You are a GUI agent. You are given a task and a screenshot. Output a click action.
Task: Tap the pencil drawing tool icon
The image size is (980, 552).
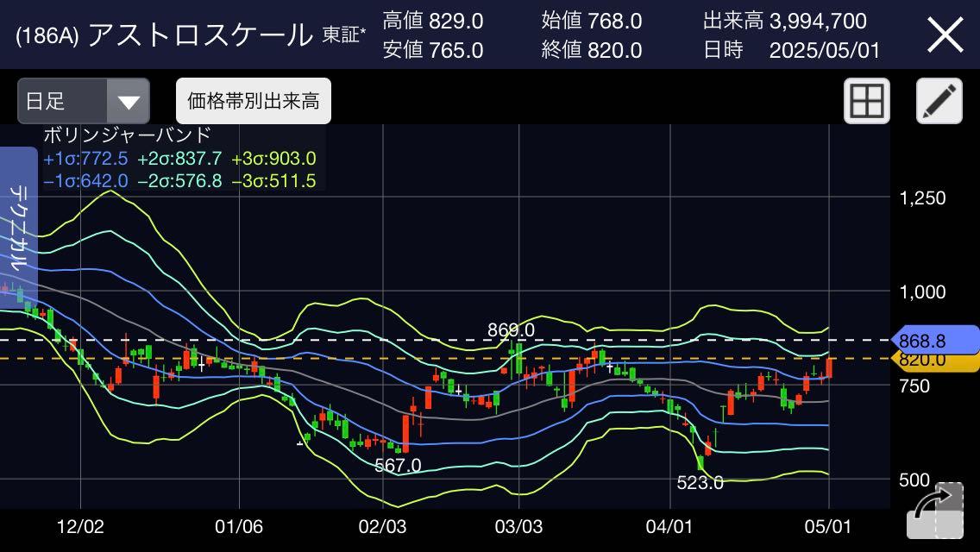point(939,102)
